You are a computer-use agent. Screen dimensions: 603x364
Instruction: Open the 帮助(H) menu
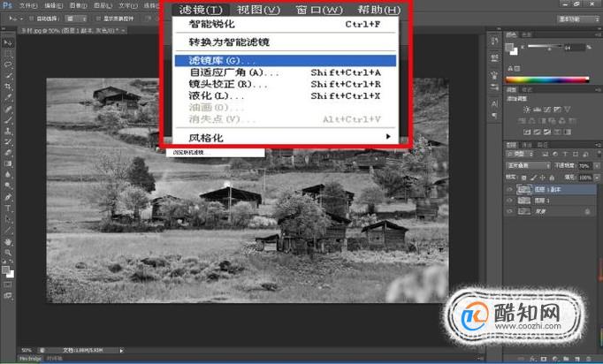tap(378, 10)
